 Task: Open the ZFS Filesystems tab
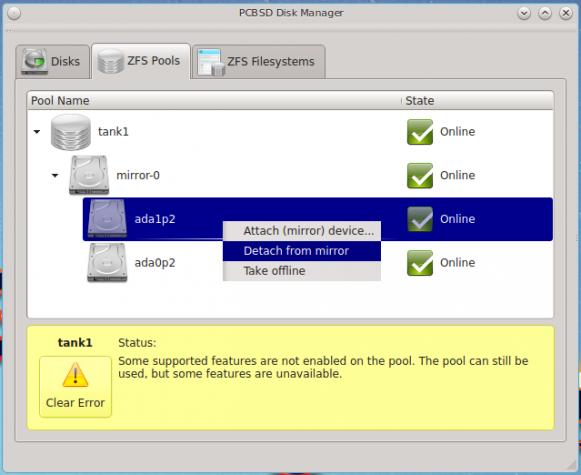point(258,62)
